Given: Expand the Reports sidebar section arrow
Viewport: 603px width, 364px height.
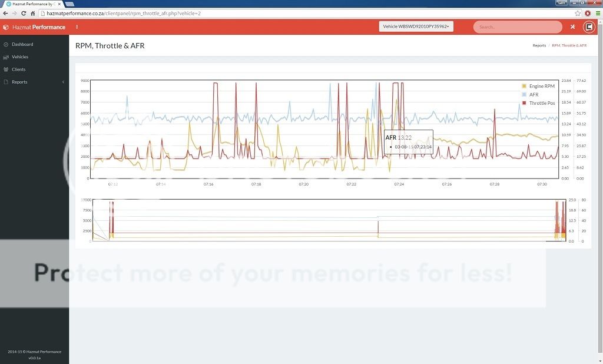Looking at the screenshot, I should (63, 82).
